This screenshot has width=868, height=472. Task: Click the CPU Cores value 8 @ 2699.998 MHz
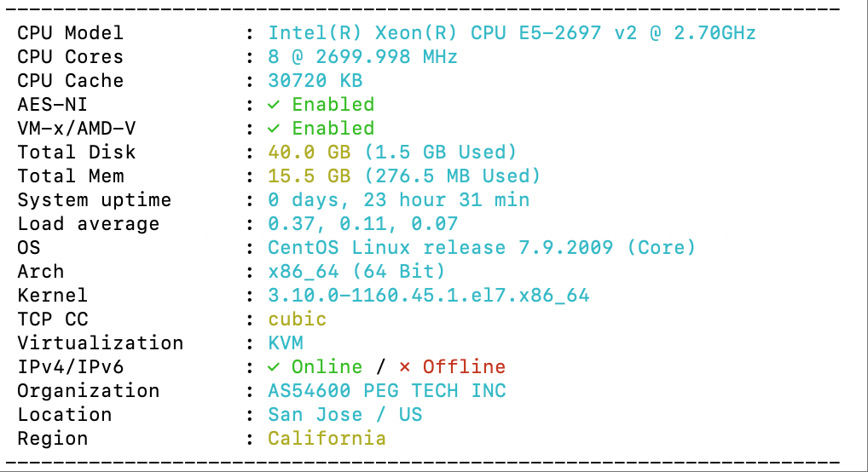tap(362, 57)
